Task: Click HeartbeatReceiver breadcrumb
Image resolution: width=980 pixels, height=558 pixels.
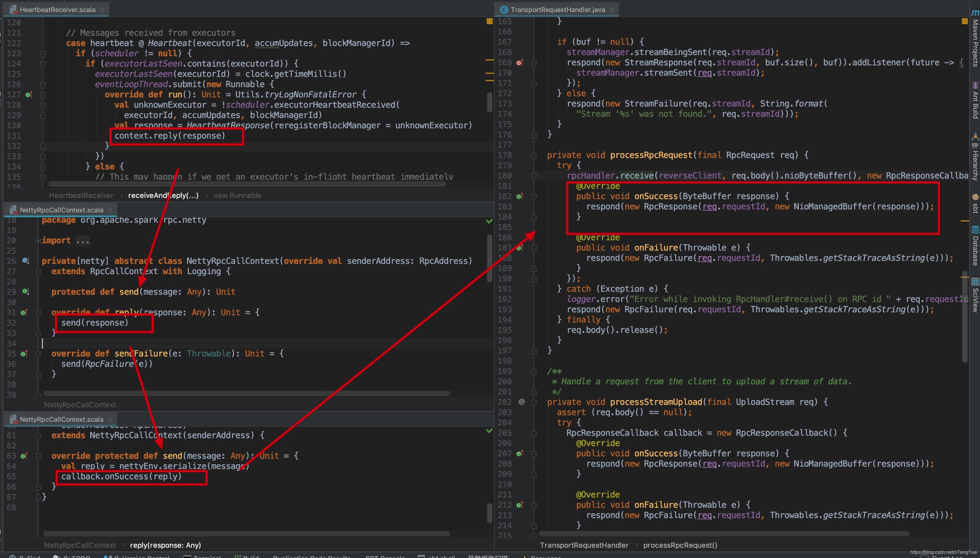Action: [81, 195]
